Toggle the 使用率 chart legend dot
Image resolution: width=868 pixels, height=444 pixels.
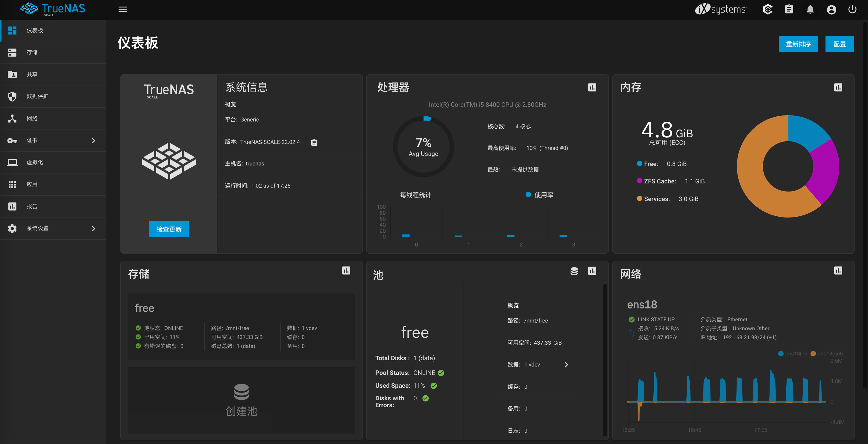tap(528, 195)
